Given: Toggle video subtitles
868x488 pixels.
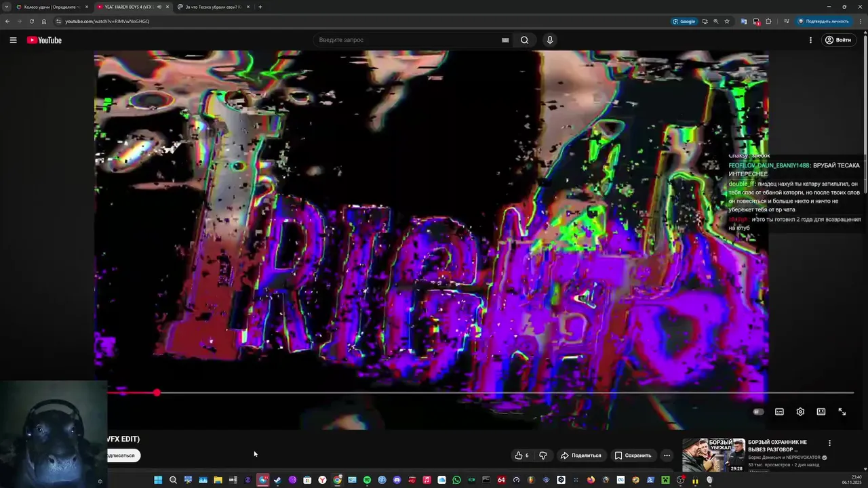Looking at the screenshot, I should (779, 411).
